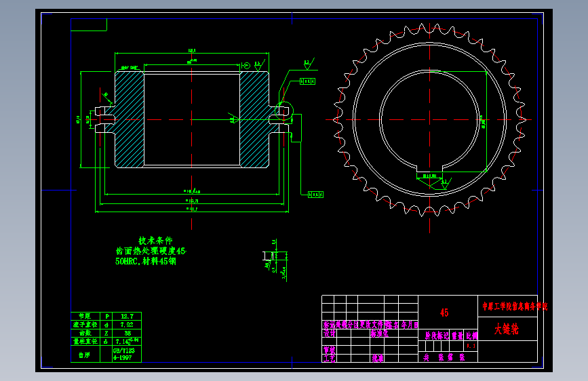Select the red 45 material in title block
Viewport: 588px width, 381px height.
click(x=444, y=313)
